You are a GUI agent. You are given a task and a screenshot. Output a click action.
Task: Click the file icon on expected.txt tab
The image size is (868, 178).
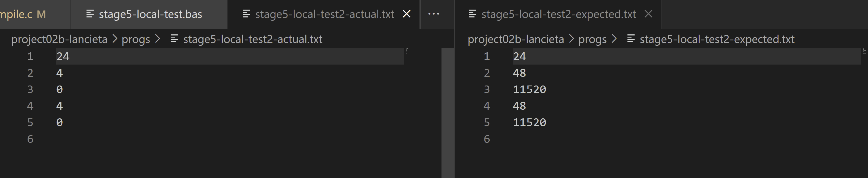click(473, 14)
